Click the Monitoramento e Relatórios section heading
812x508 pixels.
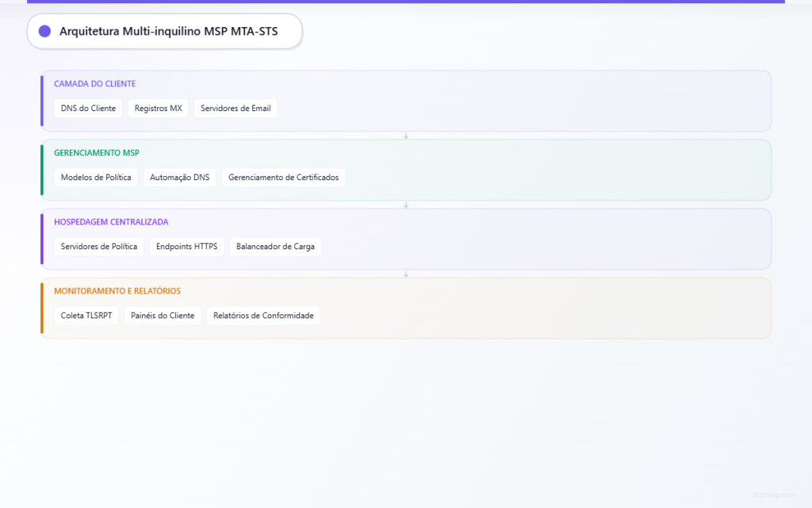pos(117,291)
